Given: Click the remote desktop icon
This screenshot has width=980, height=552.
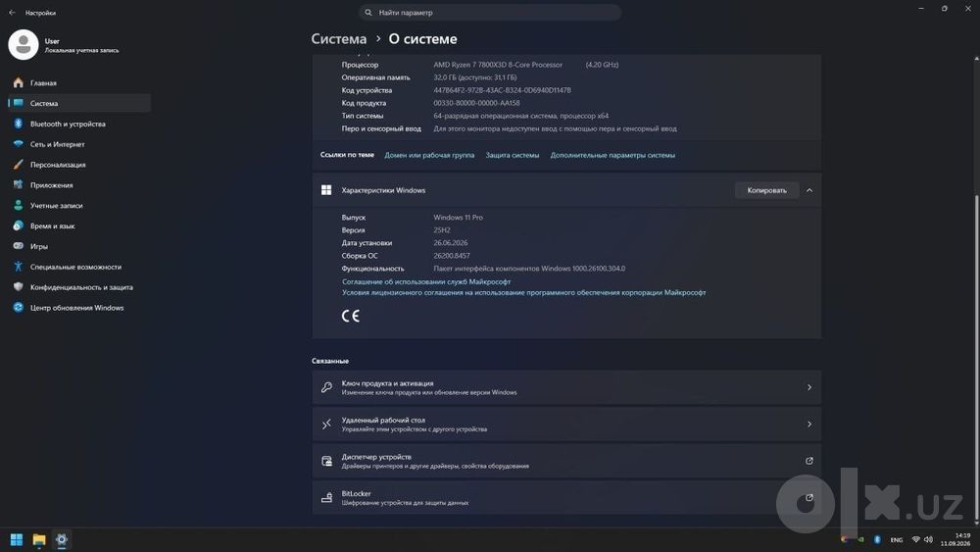Looking at the screenshot, I should tap(326, 425).
